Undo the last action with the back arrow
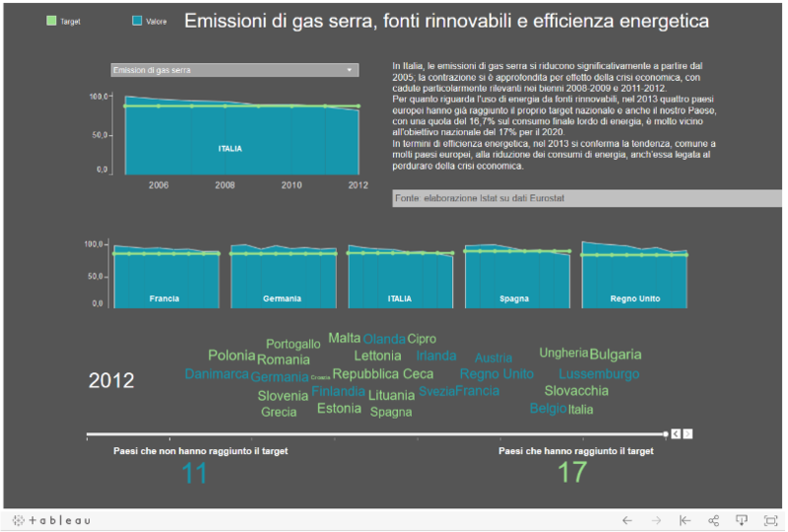 tap(626, 520)
